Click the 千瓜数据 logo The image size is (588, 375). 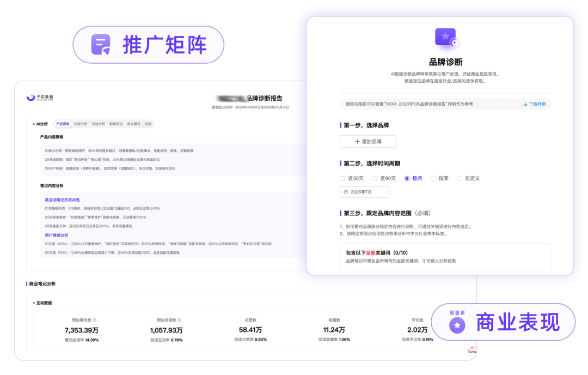pos(40,98)
